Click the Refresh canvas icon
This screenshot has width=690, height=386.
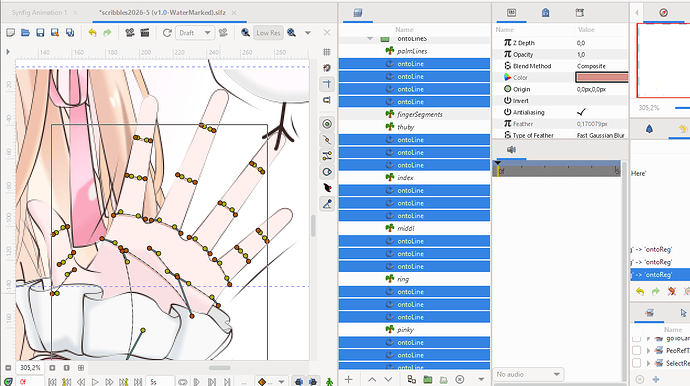pyautogui.click(x=167, y=33)
